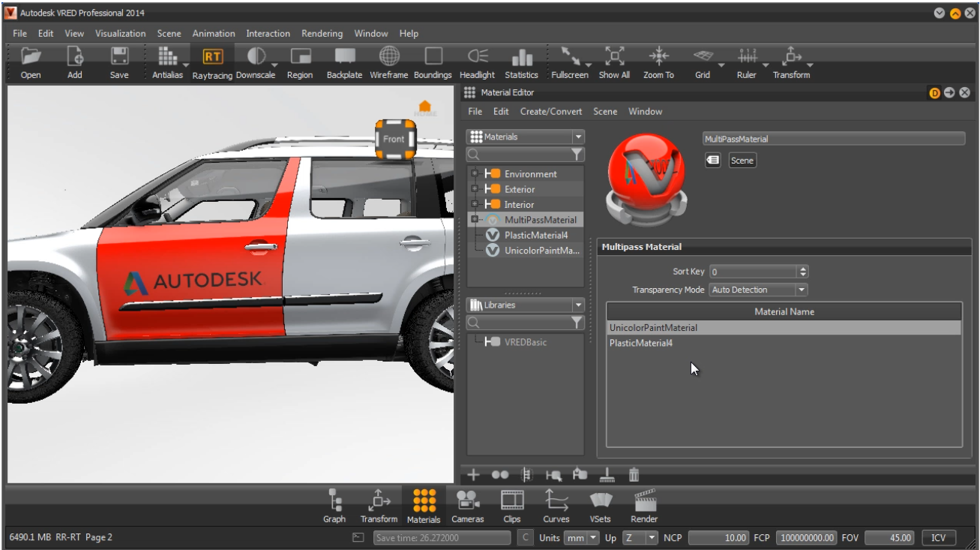980x550 pixels.
Task: Click the tag icon beside Scene button
Action: tap(714, 160)
